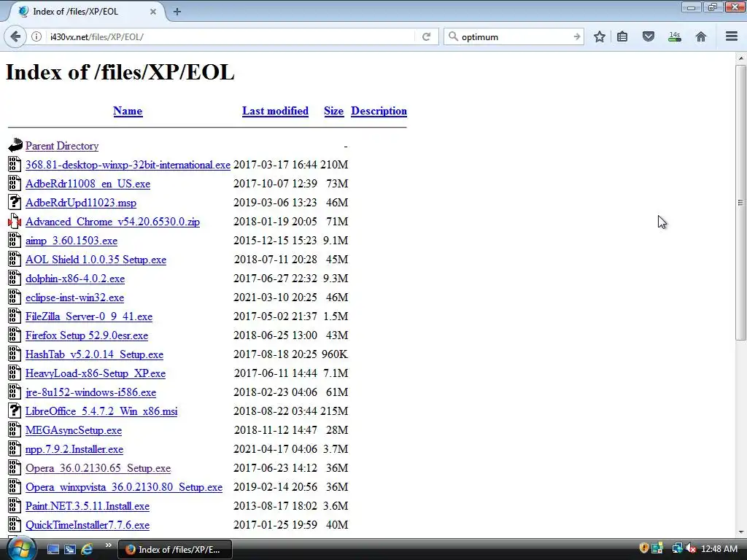Click the Parent Directory folder icon

click(x=15, y=145)
